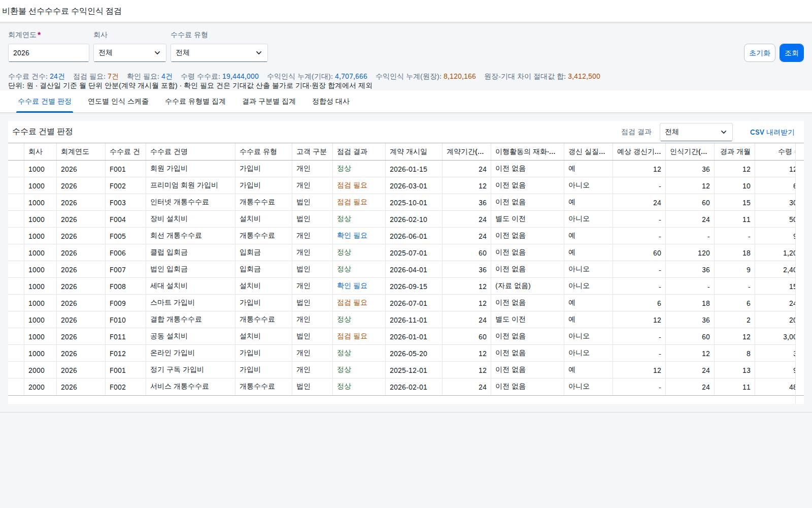Select the 온라인 가입비 cell

pyautogui.click(x=190, y=353)
